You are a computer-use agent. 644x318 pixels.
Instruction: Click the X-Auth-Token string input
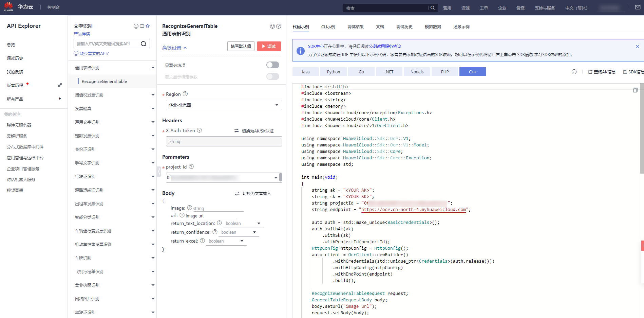[224, 141]
